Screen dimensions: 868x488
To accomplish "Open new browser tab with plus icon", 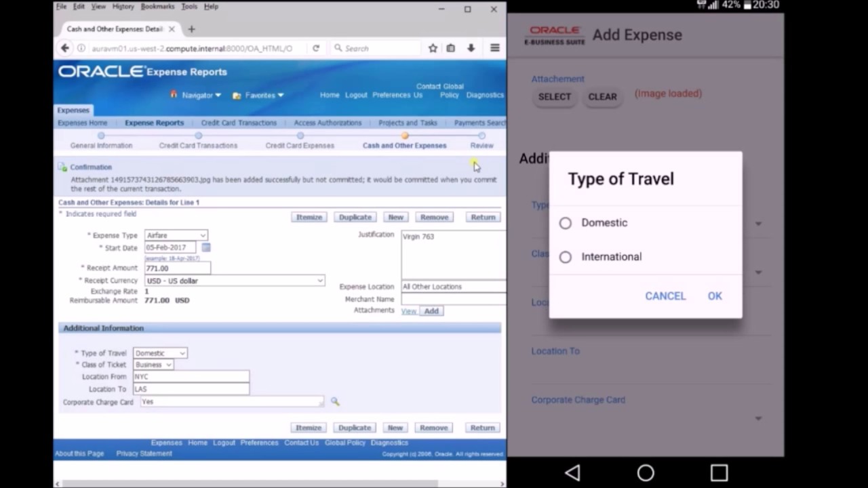I will point(191,29).
